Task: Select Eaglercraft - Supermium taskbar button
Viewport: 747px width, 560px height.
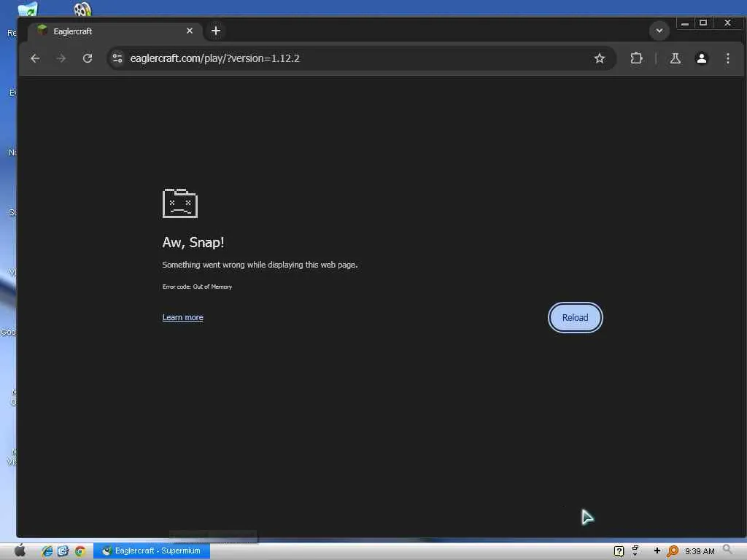Action: pyautogui.click(x=152, y=551)
